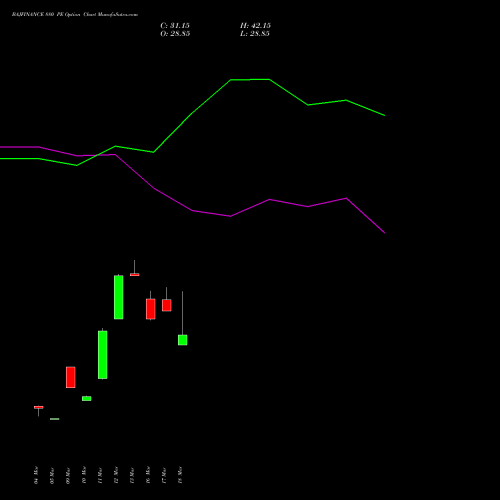Click the 13 Mar date label

point(132,475)
